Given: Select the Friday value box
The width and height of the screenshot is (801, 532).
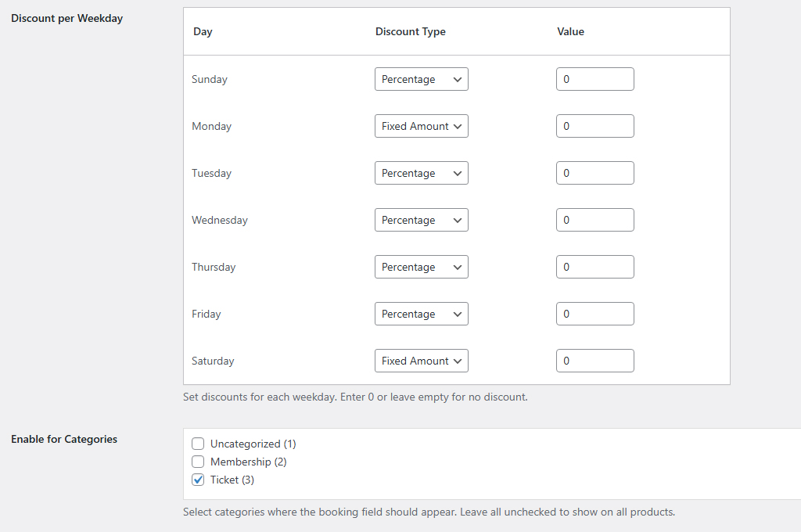Looking at the screenshot, I should (594, 314).
